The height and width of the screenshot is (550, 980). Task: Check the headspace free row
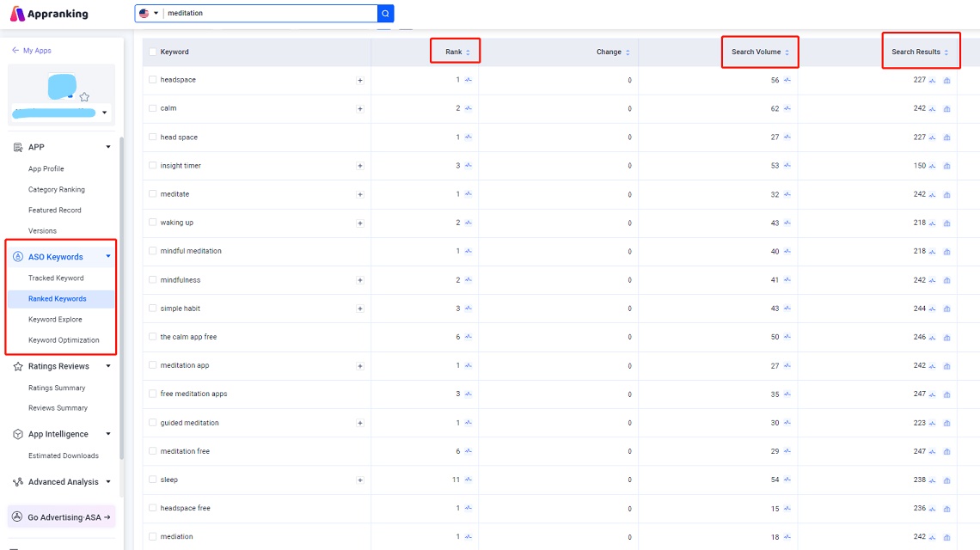[x=152, y=508]
